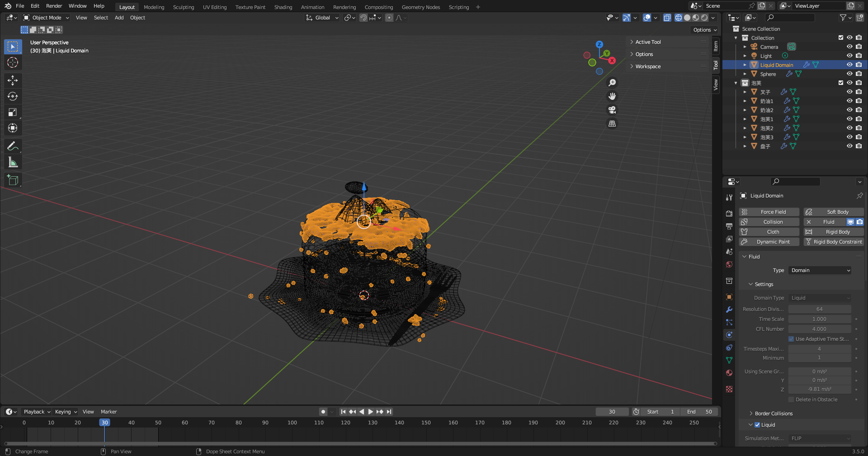Viewport: 868px width, 456px height.
Task: Open World properties tab icon
Action: [x=729, y=264]
